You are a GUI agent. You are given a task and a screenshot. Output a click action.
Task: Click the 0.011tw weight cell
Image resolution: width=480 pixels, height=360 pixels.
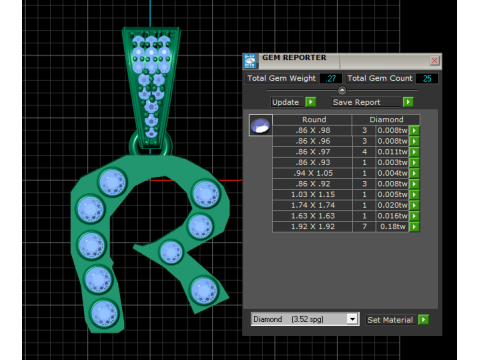[x=392, y=152]
